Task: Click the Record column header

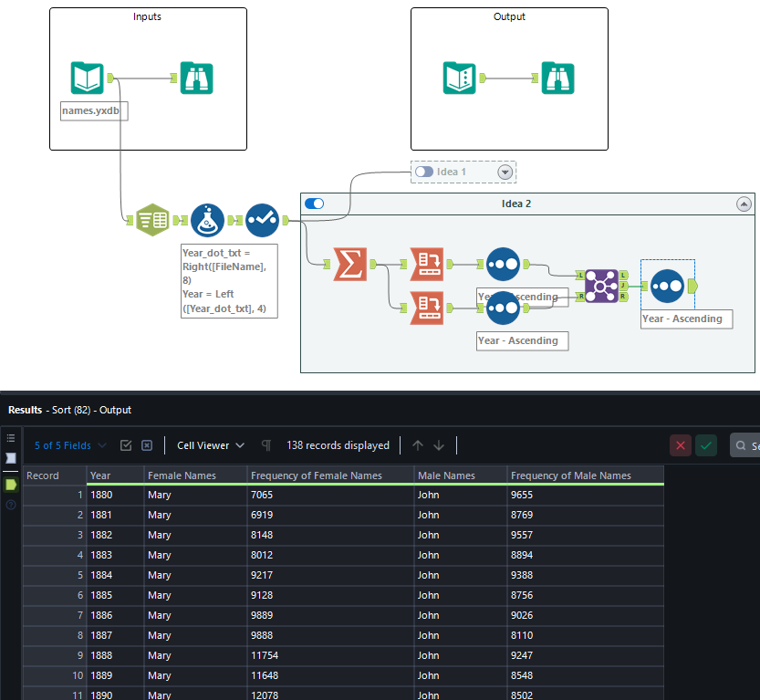Action: click(55, 475)
